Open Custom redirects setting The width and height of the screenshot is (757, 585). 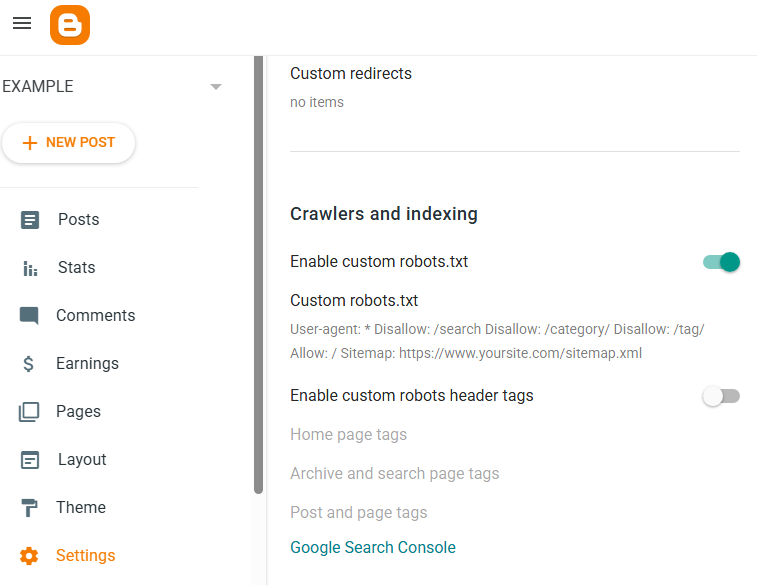[x=351, y=73]
